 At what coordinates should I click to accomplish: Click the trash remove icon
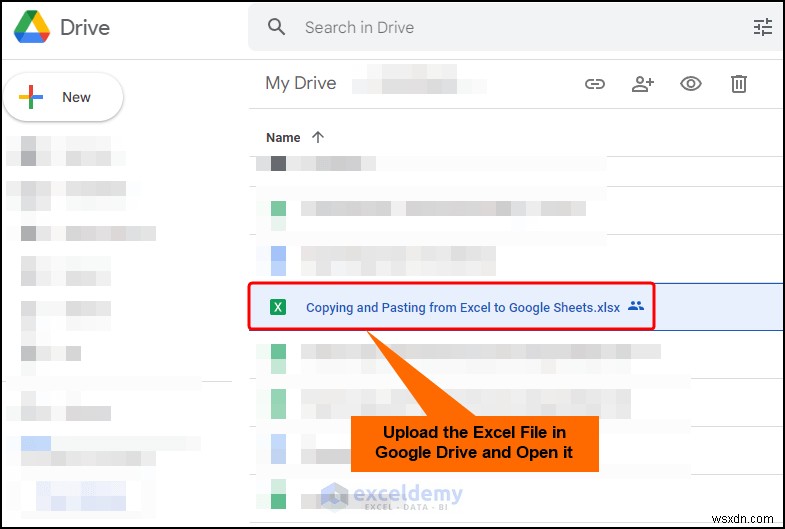tap(738, 84)
